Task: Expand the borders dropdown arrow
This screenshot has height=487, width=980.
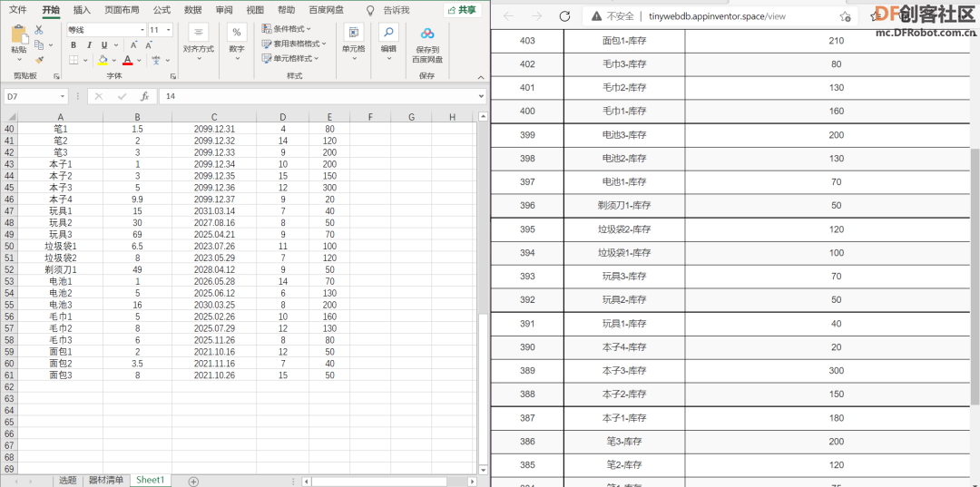Action: pos(86,61)
